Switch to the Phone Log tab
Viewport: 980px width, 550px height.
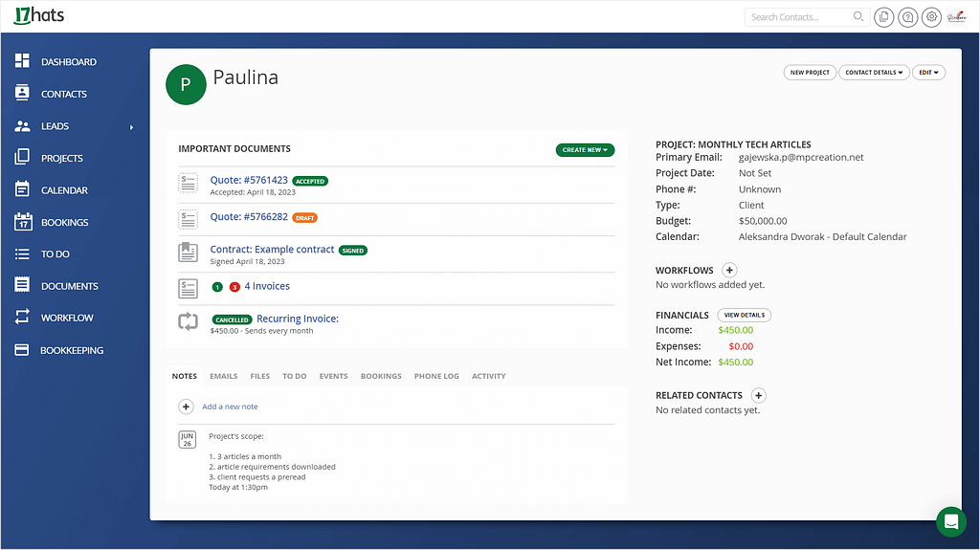[x=436, y=376]
